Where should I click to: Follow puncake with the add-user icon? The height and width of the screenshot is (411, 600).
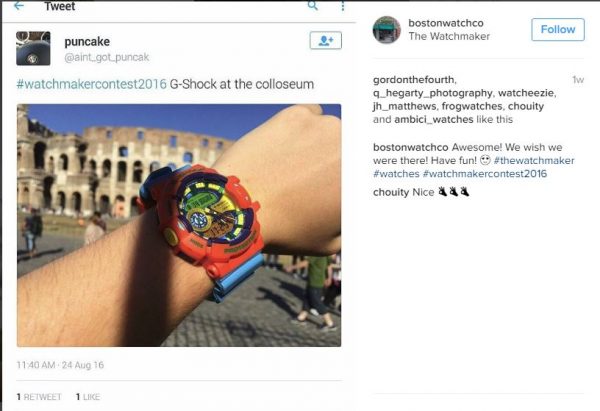tap(326, 41)
